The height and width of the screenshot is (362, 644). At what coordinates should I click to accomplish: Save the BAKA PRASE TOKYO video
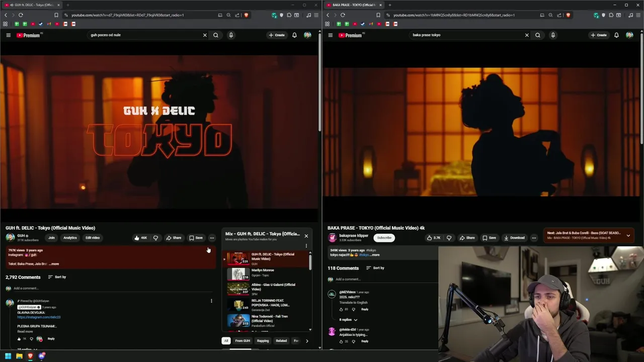tap(489, 238)
